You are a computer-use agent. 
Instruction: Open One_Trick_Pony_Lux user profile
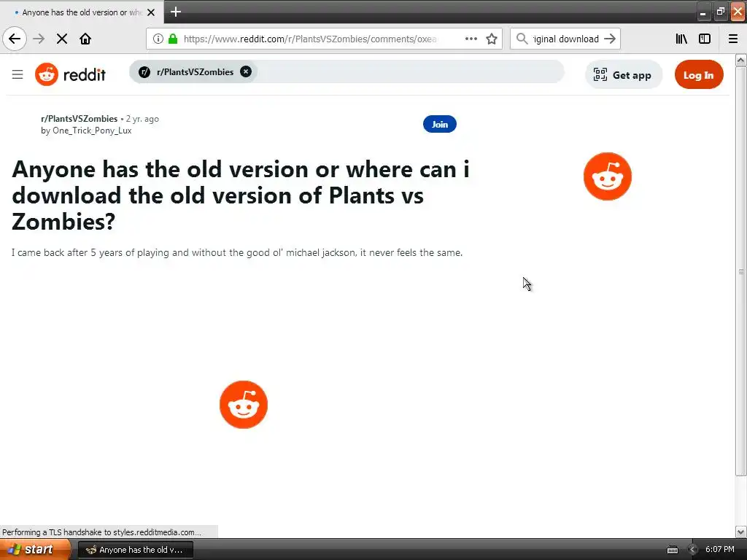92,131
